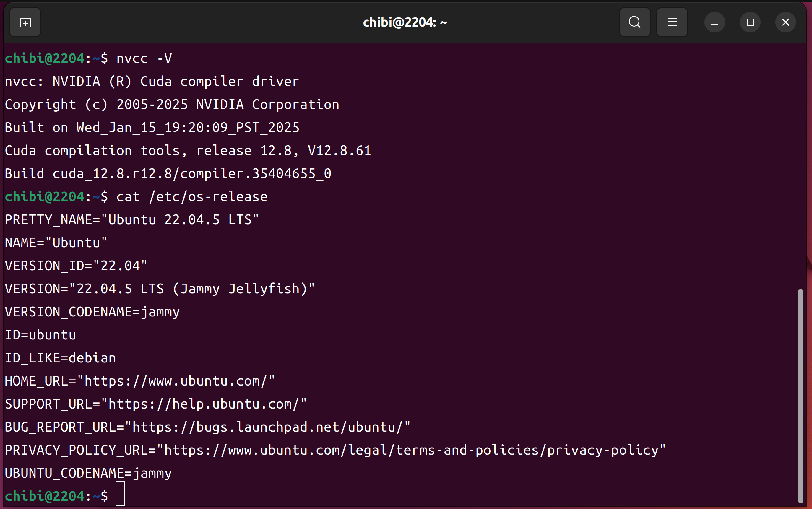Click the window title "chibi@2204: ~"
Viewport: 812px width, 509px height.
(405, 22)
